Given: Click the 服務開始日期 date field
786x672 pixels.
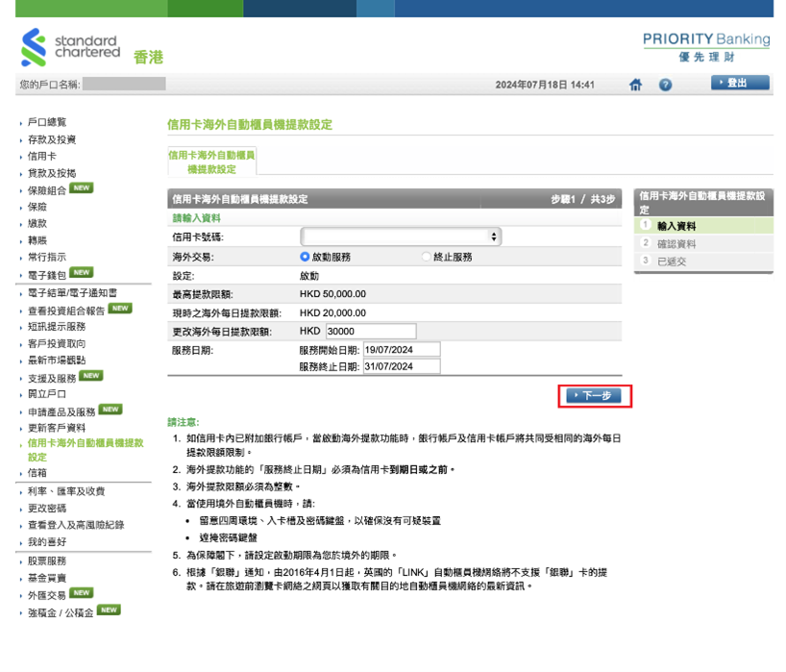Looking at the screenshot, I should tap(402, 350).
